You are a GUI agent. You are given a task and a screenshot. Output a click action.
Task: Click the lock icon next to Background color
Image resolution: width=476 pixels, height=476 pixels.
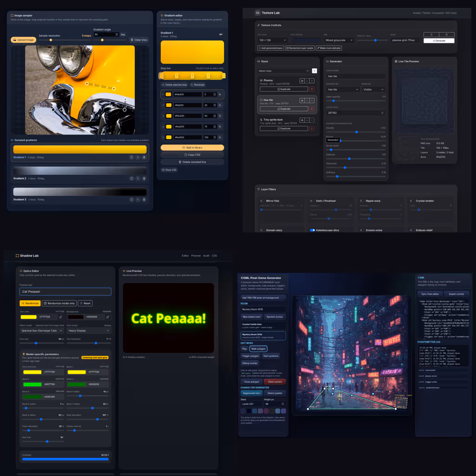107,317
